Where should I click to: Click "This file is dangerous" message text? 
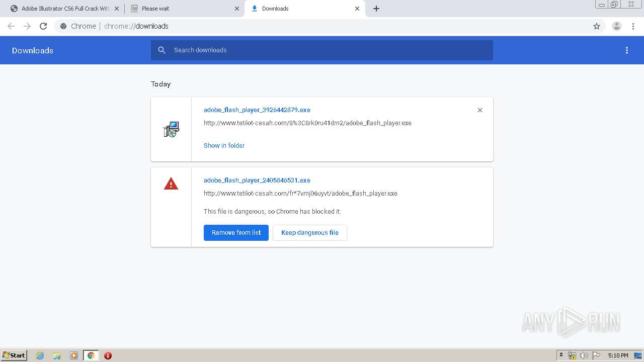272,211
